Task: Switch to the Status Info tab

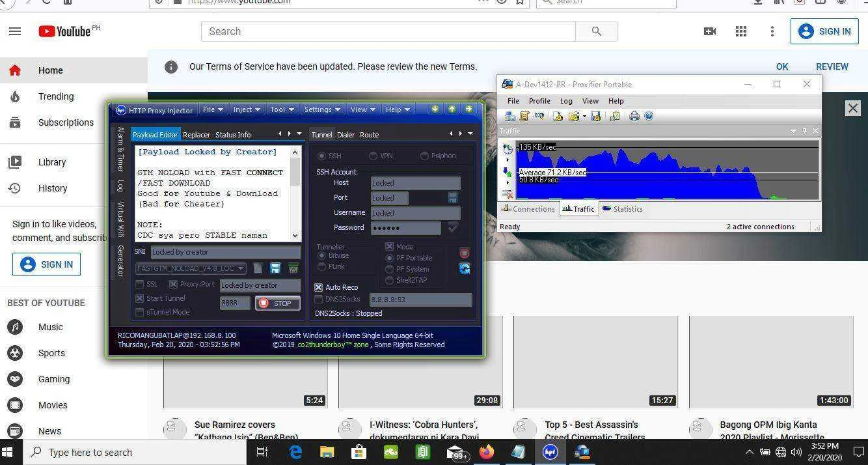Action: click(233, 135)
